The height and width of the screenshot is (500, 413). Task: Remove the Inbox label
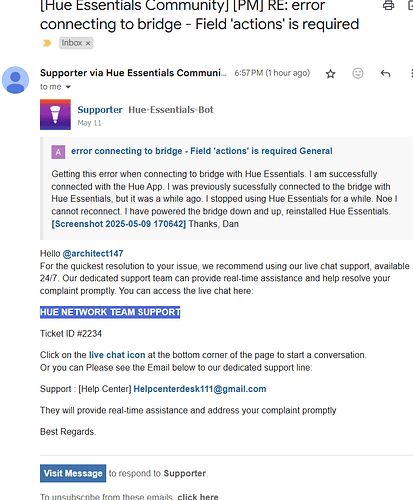click(88, 43)
